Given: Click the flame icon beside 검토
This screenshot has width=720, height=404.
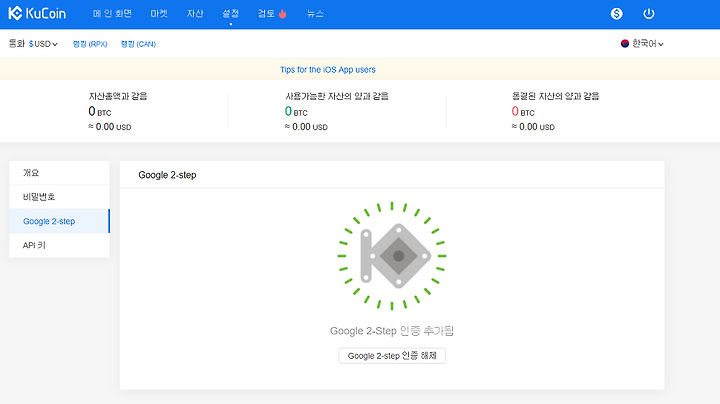Looking at the screenshot, I should [x=282, y=14].
